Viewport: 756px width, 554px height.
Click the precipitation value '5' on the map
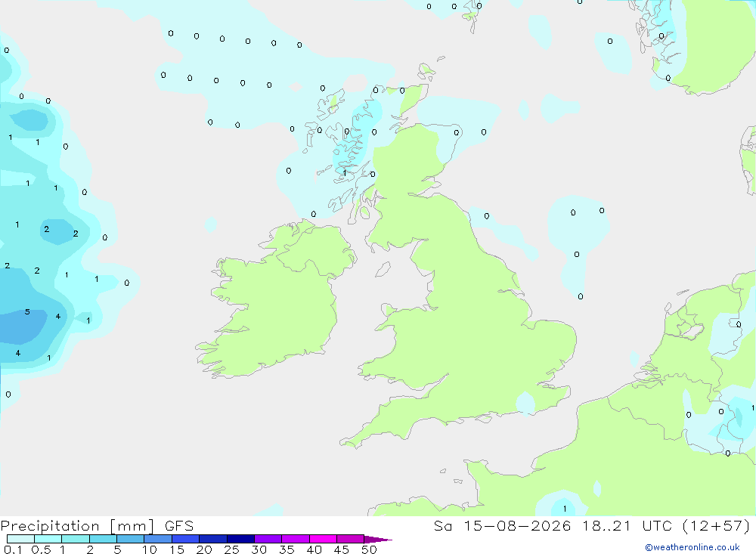[27, 312]
